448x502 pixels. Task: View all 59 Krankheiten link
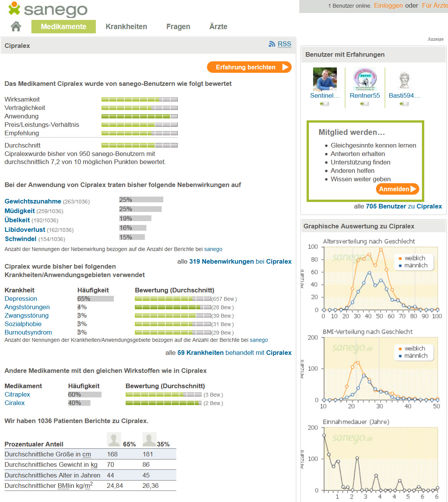[x=200, y=353]
